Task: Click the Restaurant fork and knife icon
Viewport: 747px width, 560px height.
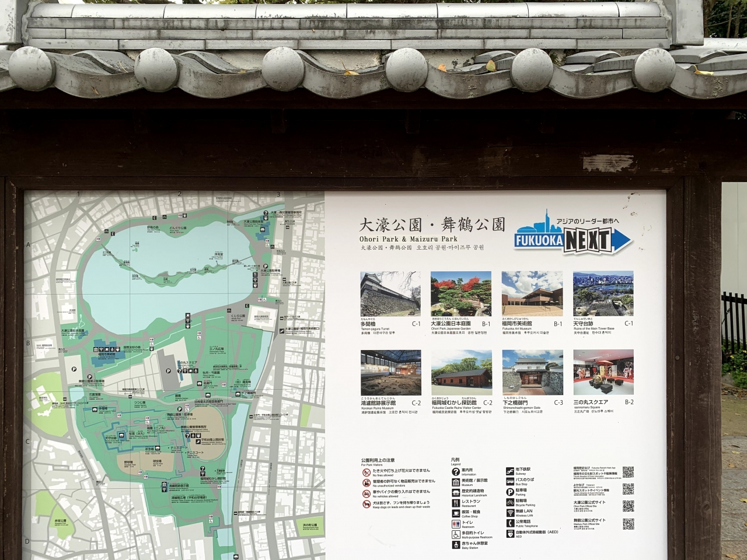Action: pyautogui.click(x=456, y=502)
